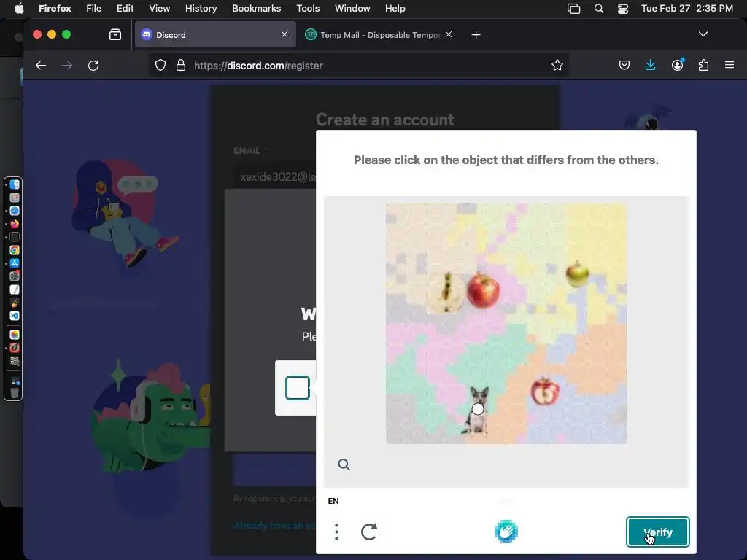747x560 pixels.
Task: Open the Tools menu
Action: 308,8
